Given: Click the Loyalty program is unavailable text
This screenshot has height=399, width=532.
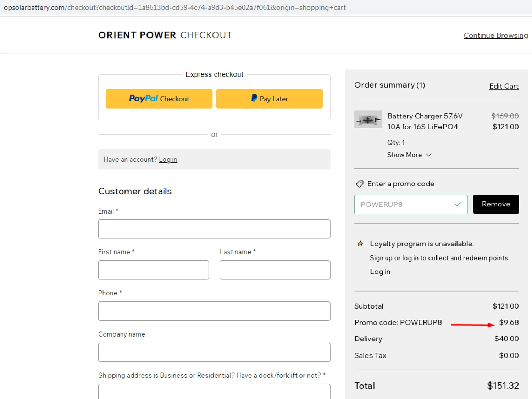Looking at the screenshot, I should point(422,244).
